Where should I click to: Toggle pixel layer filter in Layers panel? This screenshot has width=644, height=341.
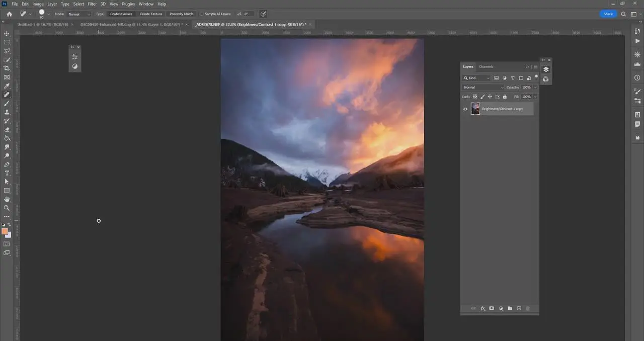[497, 78]
